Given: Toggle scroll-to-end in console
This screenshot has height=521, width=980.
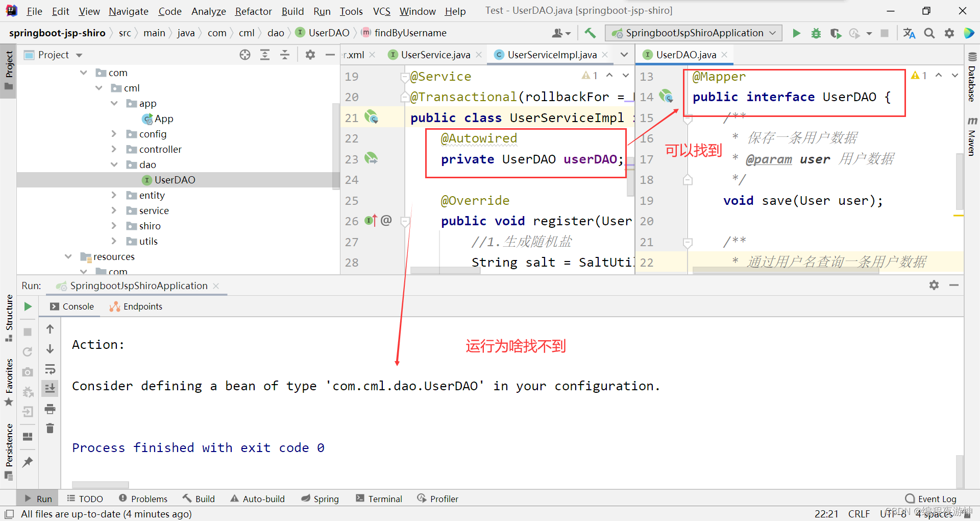Looking at the screenshot, I should coord(50,388).
